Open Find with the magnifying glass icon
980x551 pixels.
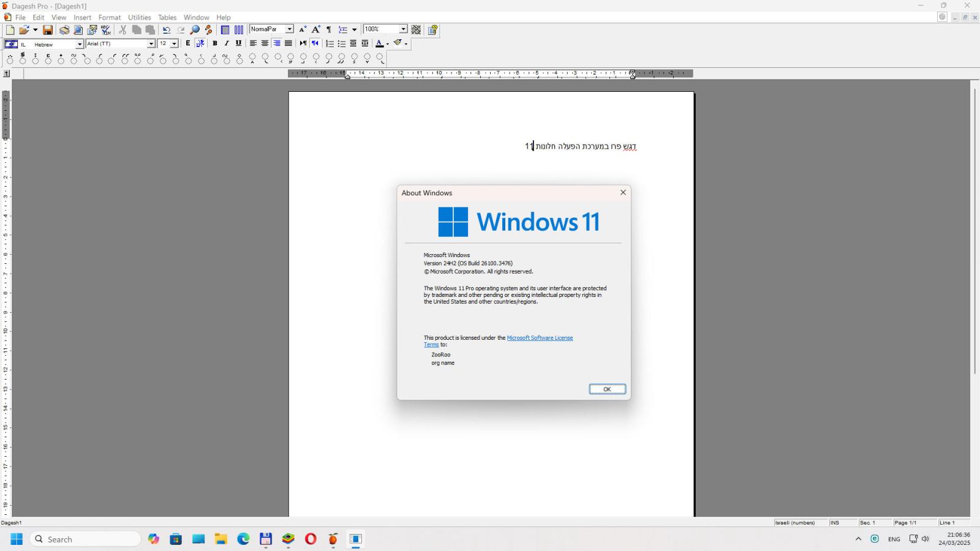pyautogui.click(x=195, y=30)
